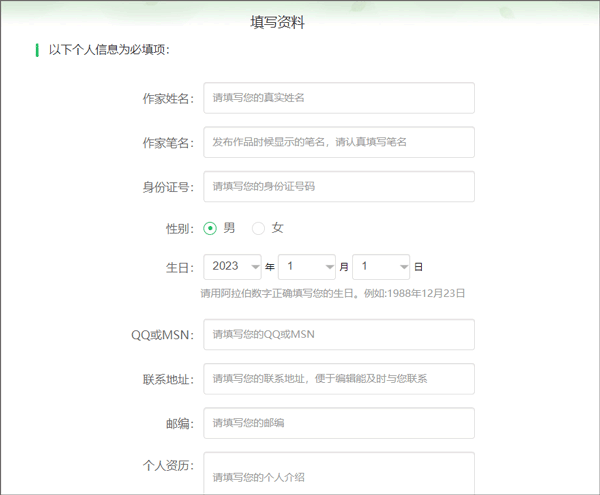This screenshot has width=600, height=495.
Task: Click the 性别 field label
Action: (x=180, y=228)
